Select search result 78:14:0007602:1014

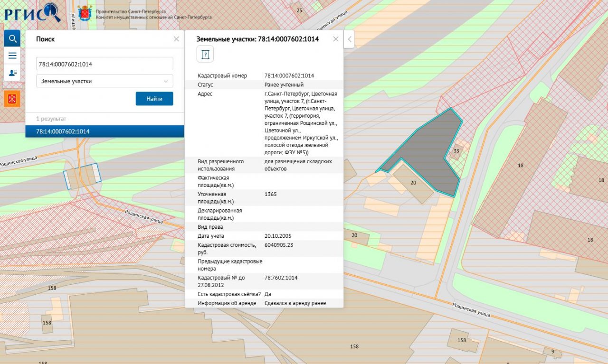104,131
